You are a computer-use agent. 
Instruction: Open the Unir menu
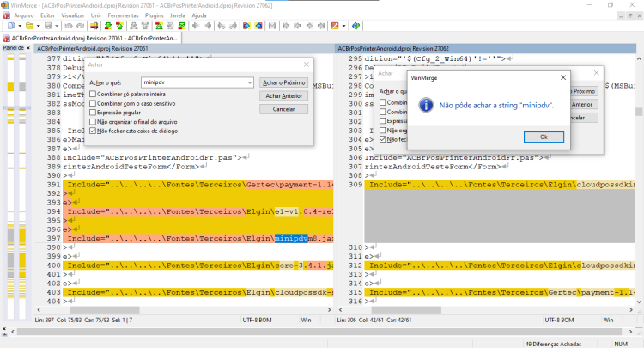coord(96,15)
